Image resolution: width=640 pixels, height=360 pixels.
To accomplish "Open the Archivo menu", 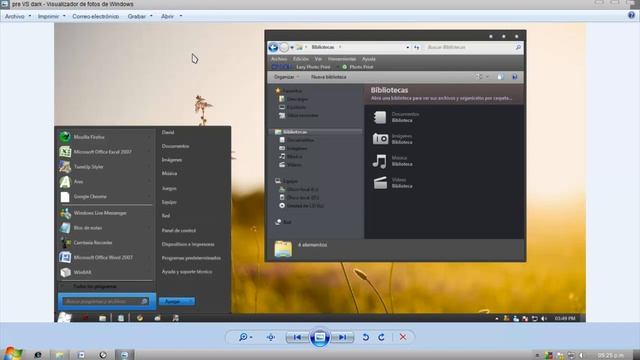I will pos(18,16).
